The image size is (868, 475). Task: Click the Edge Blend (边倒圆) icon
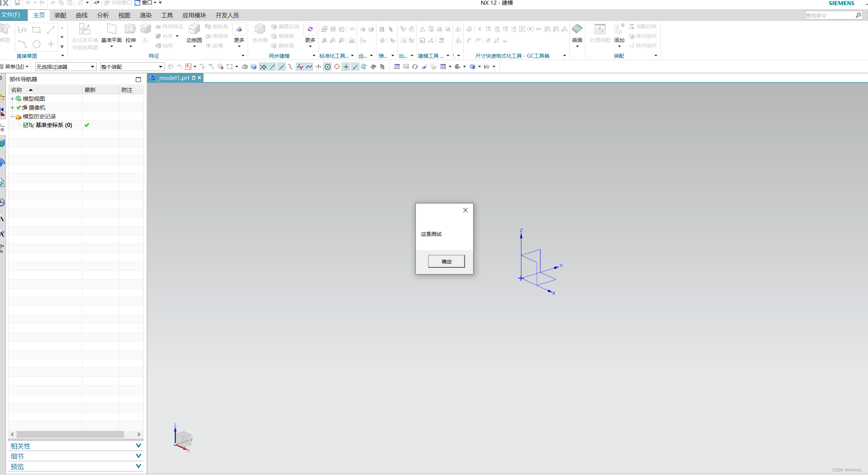[x=194, y=29]
